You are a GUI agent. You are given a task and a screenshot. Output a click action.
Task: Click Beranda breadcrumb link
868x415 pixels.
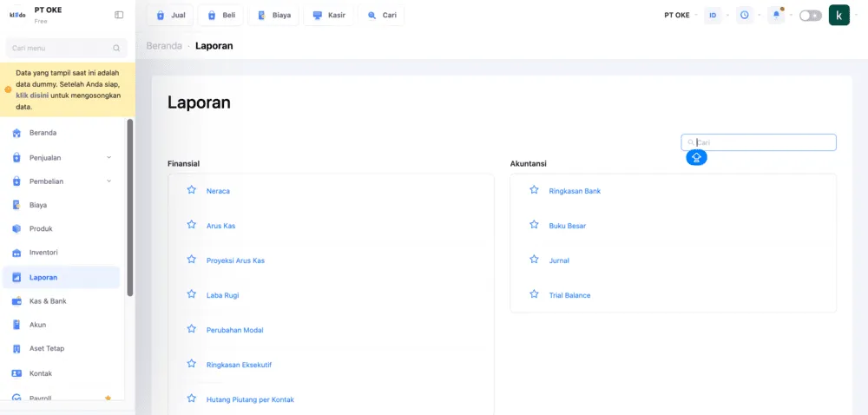pos(164,46)
